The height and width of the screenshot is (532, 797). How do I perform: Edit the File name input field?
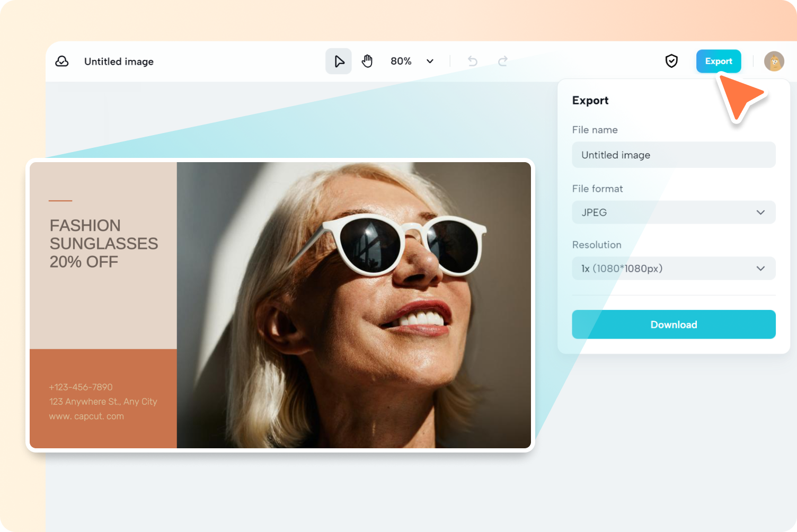(x=674, y=155)
